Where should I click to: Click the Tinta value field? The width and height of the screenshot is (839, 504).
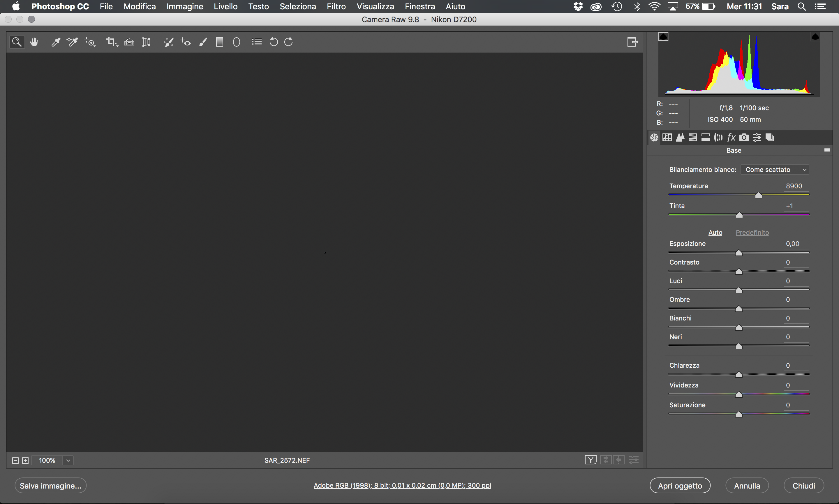coord(796,206)
